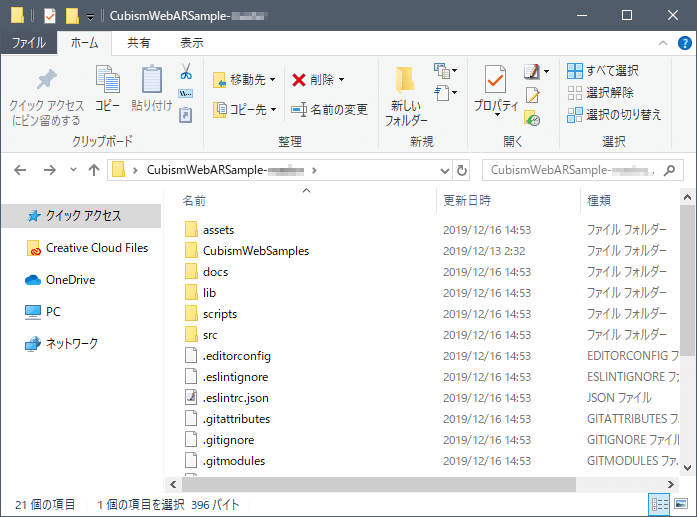This screenshot has width=697, height=517.
Task: Go up one folder level
Action: 93,170
